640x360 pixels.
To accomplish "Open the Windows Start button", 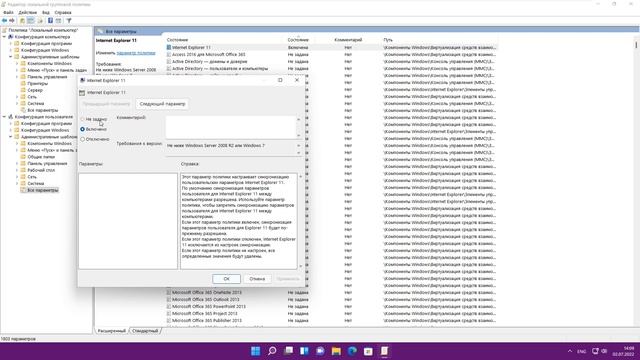I will (256, 351).
